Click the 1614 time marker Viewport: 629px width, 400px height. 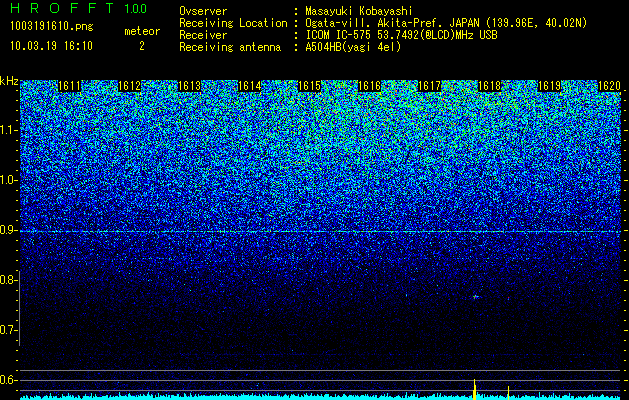coord(250,86)
